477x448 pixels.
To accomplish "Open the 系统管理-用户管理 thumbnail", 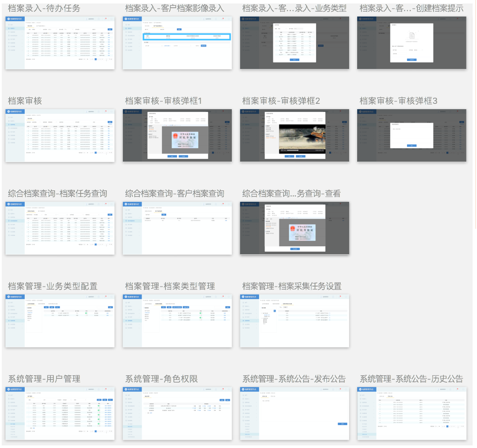I will pyautogui.click(x=60, y=414).
